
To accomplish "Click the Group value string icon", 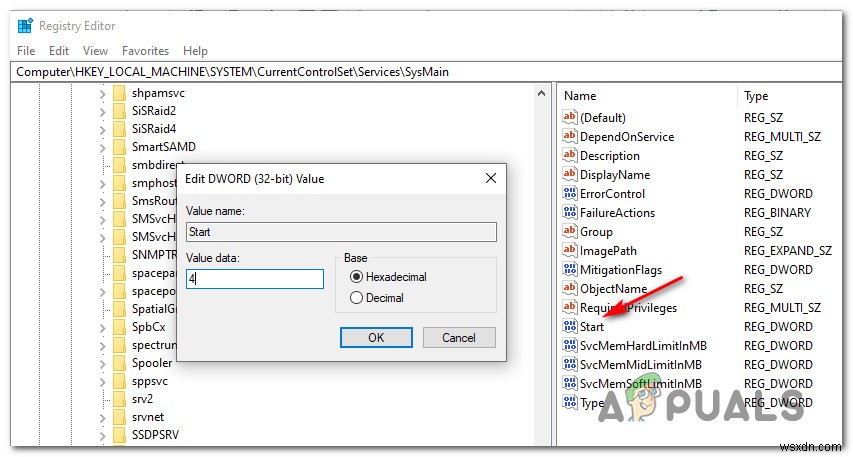I will pos(570,231).
